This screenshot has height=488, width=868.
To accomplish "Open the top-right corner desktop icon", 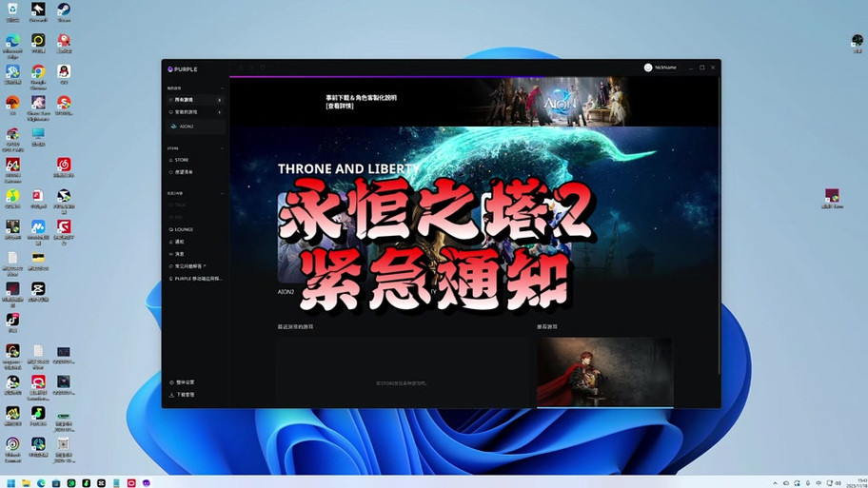I will tap(857, 43).
